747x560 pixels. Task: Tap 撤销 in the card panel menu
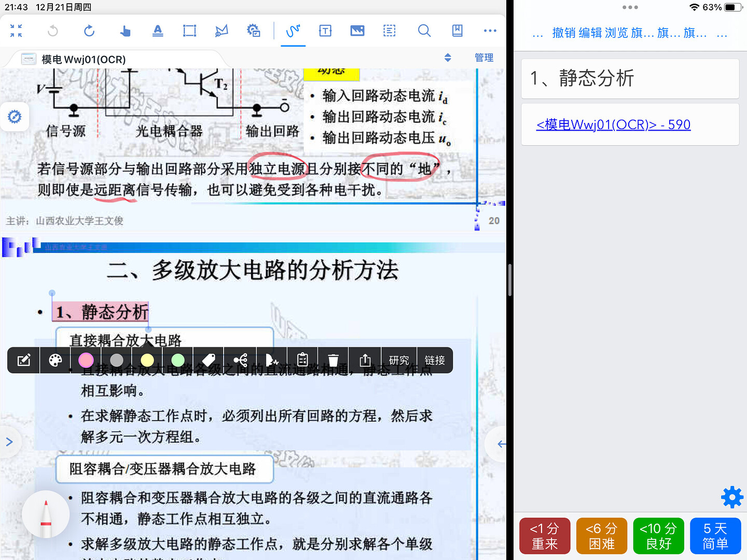click(x=564, y=33)
